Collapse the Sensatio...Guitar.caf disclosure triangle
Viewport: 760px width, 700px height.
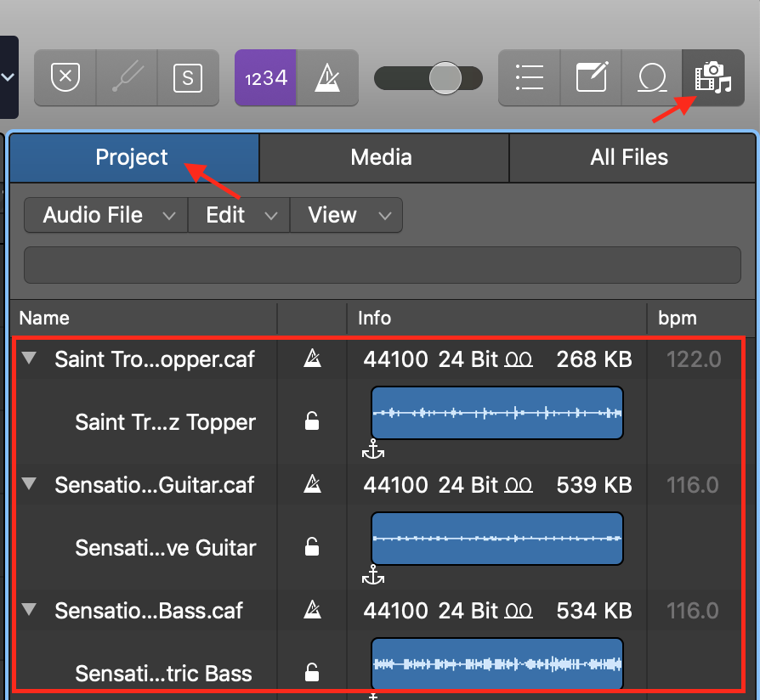point(30,483)
